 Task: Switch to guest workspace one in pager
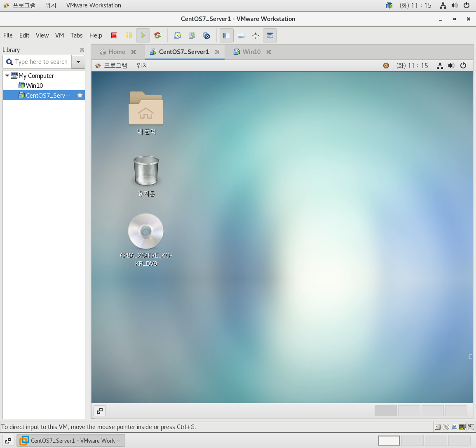[x=385, y=410]
